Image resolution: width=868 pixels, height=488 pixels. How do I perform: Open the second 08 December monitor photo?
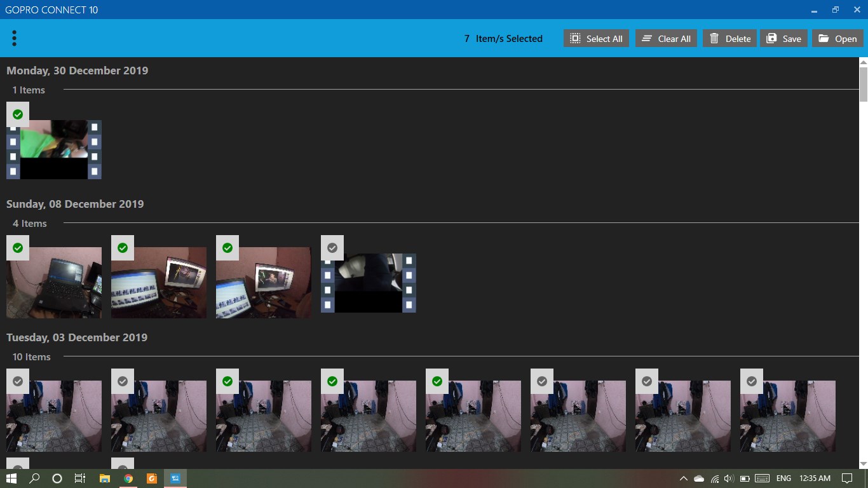(159, 283)
